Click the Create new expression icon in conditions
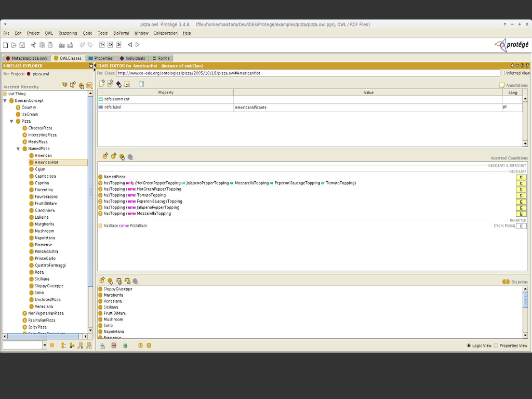Viewport: 532px width, 399px height. [x=105, y=156]
